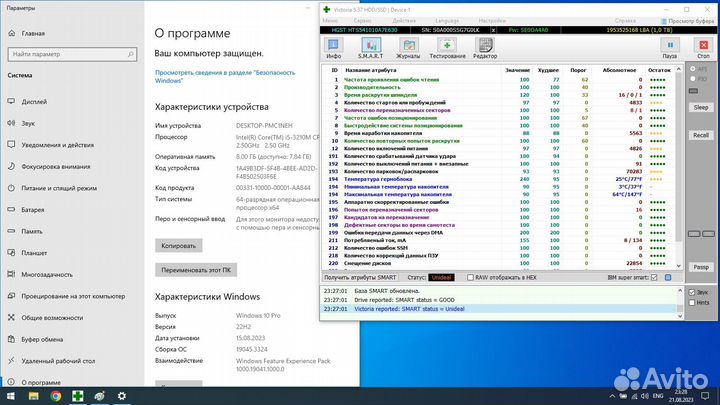Click the taskbar clock
This screenshot has width=720, height=405.
681,396
